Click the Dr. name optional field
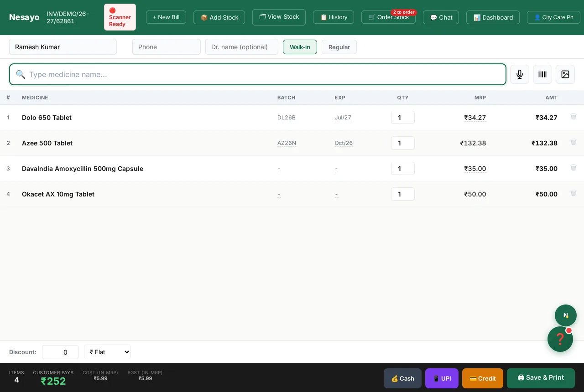584x392 pixels. 242,47
